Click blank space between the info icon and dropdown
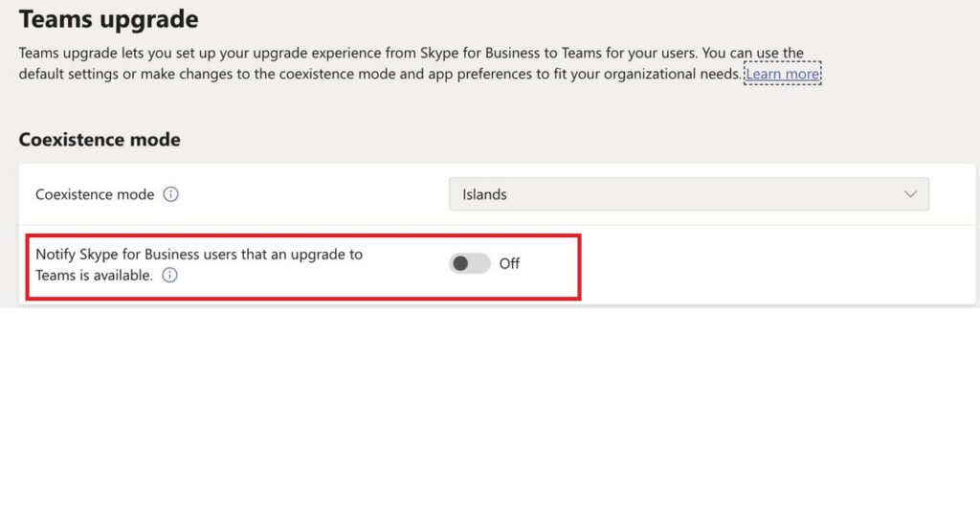Viewport: 980px width, 513px height. (316, 194)
